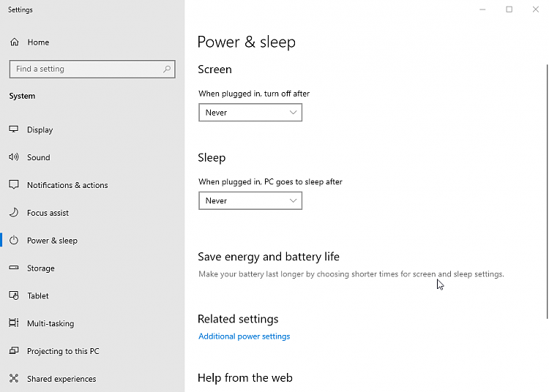Click the Display monitor icon

14,129
